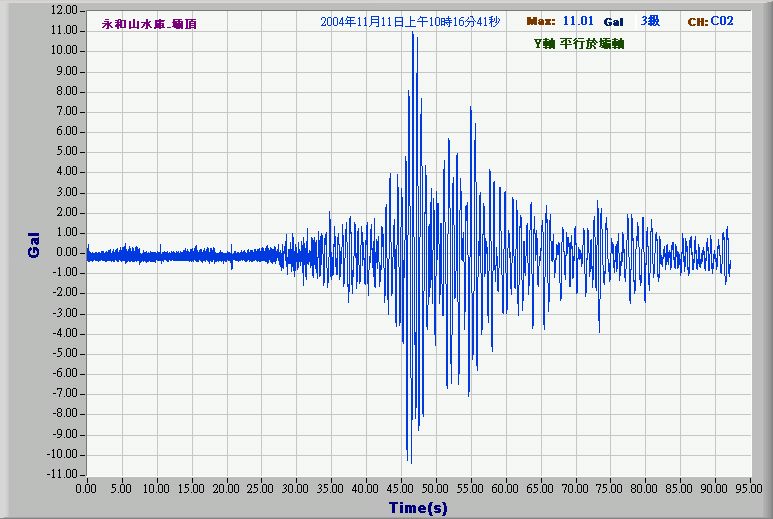Click the 0.00 tick on time axis
The width and height of the screenshot is (773, 519).
87,489
